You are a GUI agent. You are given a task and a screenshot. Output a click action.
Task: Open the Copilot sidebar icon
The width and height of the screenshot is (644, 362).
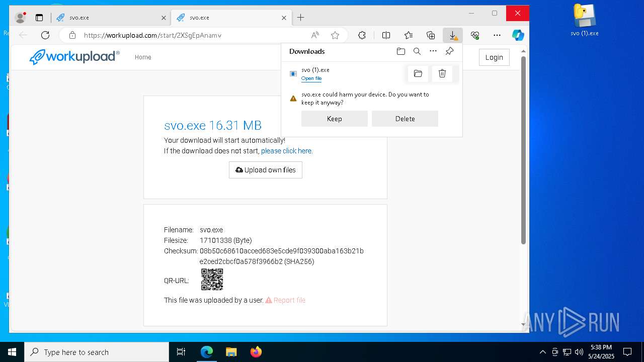(x=518, y=35)
